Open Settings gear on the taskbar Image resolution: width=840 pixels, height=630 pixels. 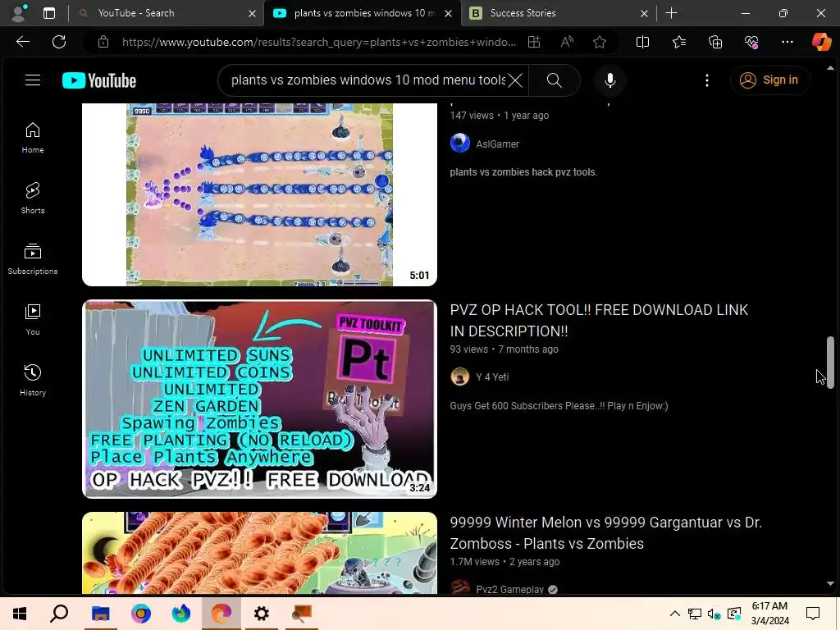coord(262,614)
